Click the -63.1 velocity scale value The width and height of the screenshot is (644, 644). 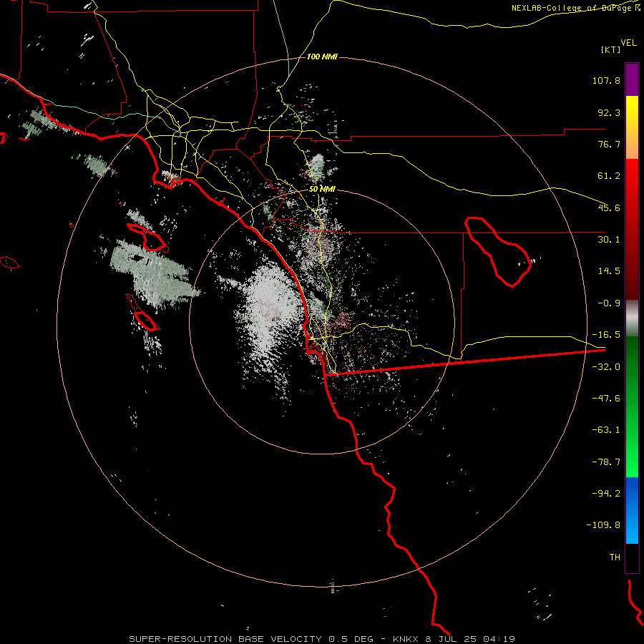(x=606, y=430)
